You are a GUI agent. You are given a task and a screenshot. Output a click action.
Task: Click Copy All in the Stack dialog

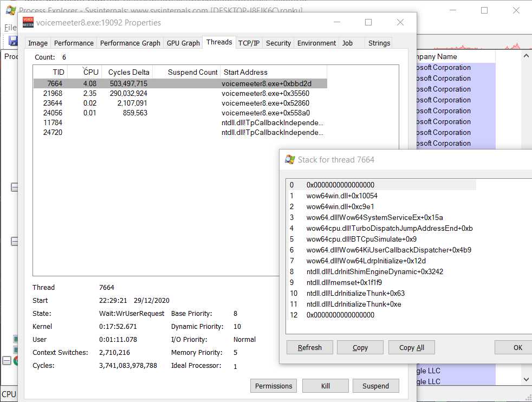(x=411, y=347)
